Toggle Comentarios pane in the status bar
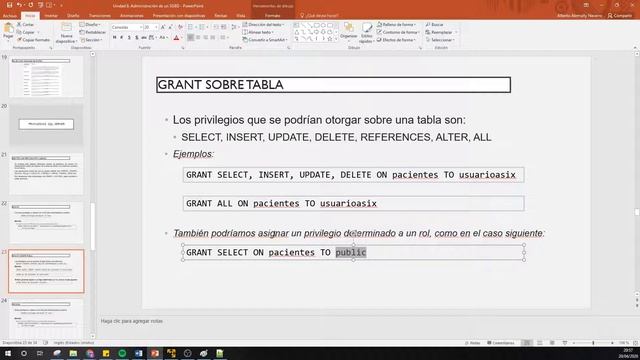 pyautogui.click(x=501, y=343)
